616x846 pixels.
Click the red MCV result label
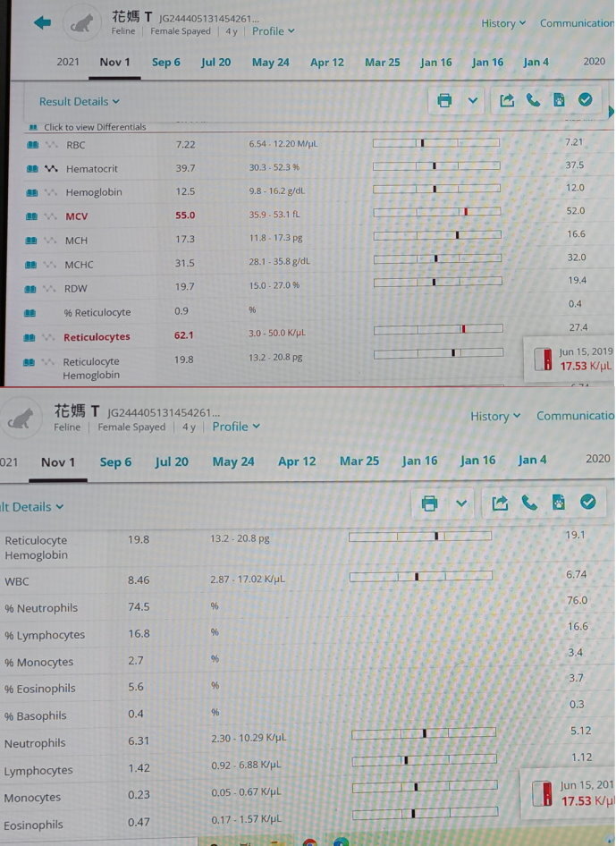coord(77,216)
